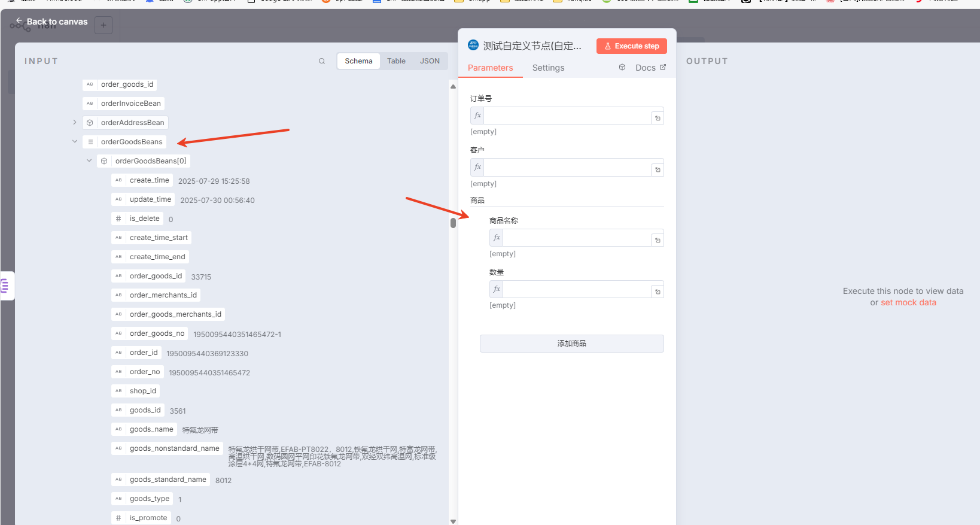The image size is (980, 525).
Task: Select the order_goods_merchants_id field pill
Action: coord(168,314)
